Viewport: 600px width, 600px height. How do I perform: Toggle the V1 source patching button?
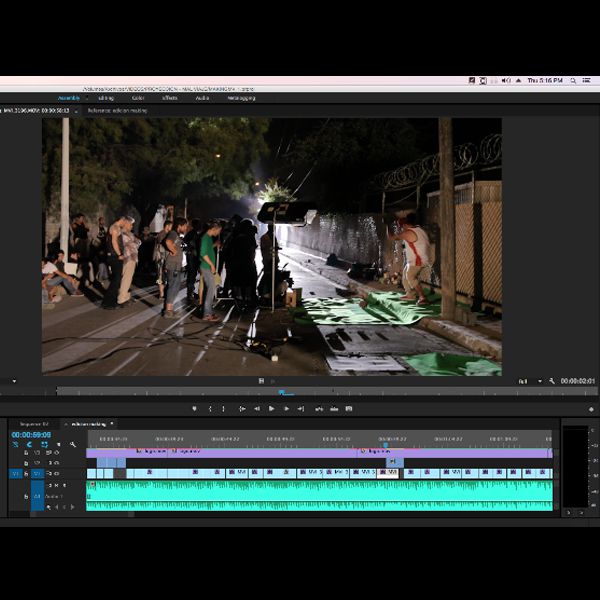pyautogui.click(x=15, y=473)
